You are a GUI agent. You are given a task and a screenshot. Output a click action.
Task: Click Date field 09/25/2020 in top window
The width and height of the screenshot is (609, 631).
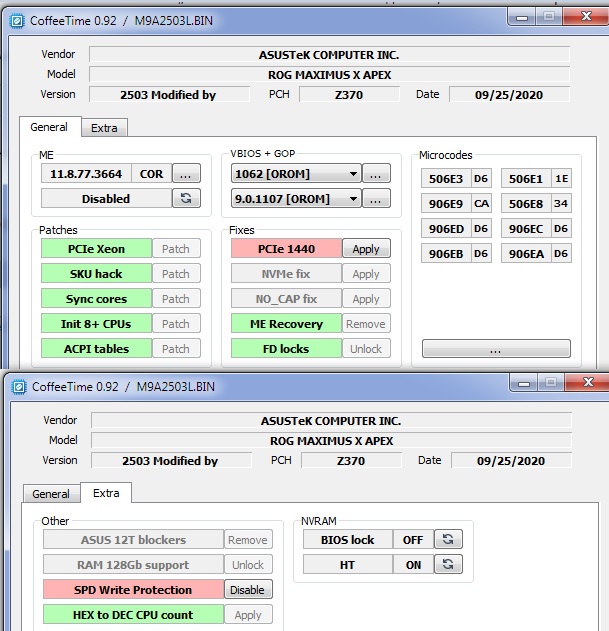[x=509, y=94]
